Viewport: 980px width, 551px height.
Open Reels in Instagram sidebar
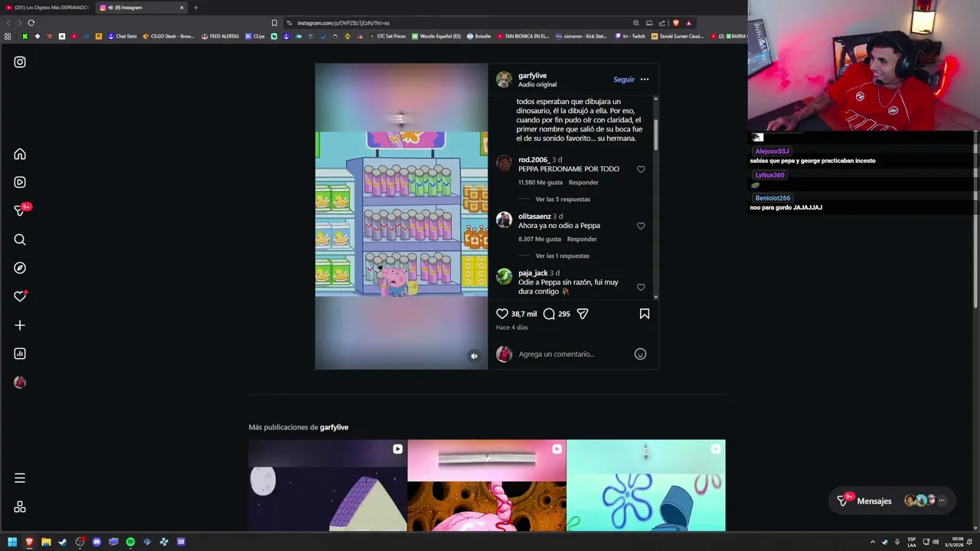click(x=20, y=182)
